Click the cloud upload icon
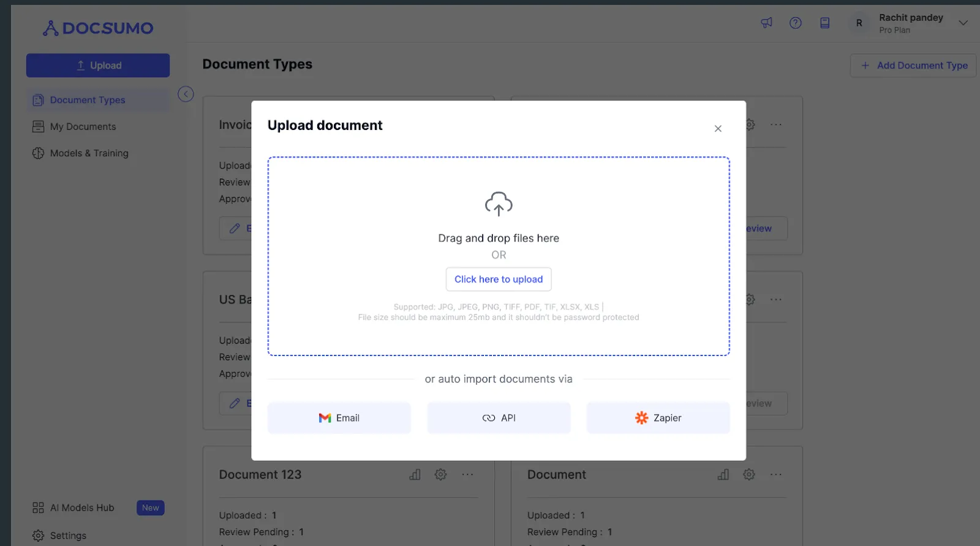This screenshot has width=980, height=546. pyautogui.click(x=499, y=204)
